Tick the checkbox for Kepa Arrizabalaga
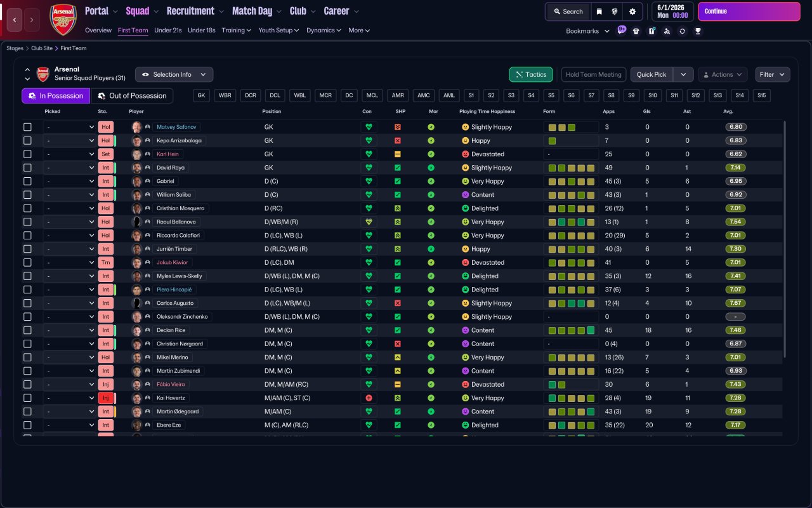 click(27, 141)
